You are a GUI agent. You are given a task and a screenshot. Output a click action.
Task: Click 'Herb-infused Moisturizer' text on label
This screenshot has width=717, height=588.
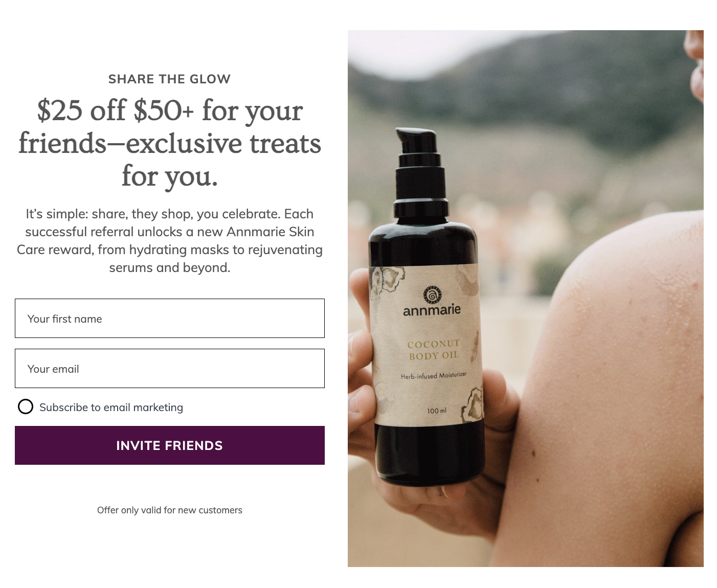[x=434, y=376]
